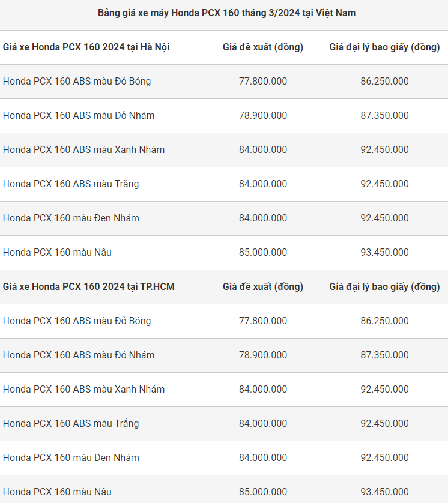
Task: Click the first 85.000.000 price for màu Nâu
Action: point(263,252)
